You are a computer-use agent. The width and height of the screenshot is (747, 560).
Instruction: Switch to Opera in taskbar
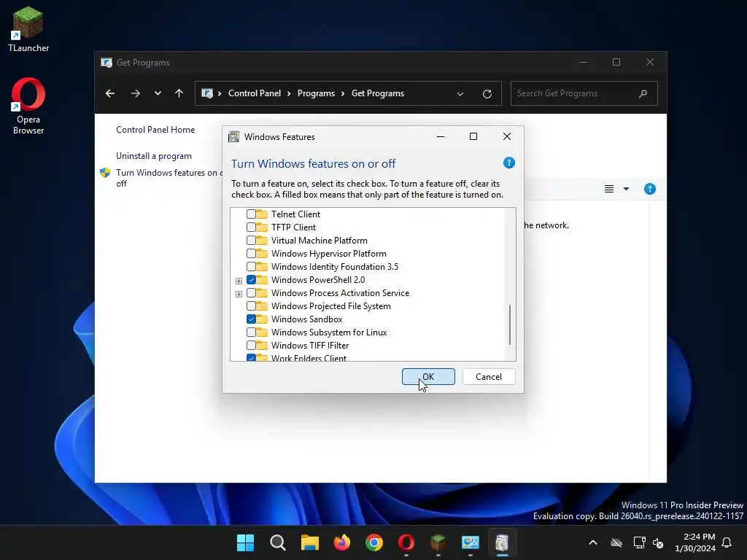[406, 542]
